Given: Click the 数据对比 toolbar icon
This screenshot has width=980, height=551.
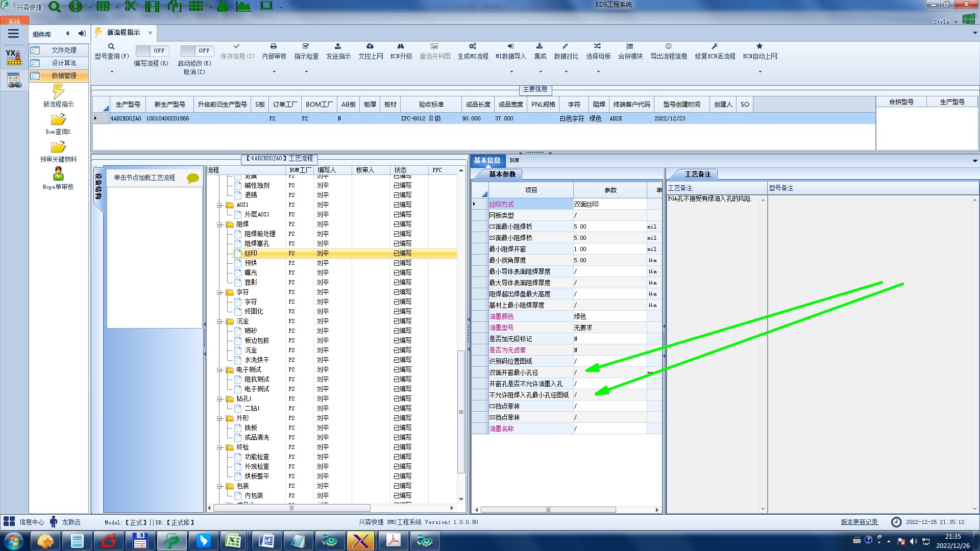Looking at the screenshot, I should click(566, 46).
